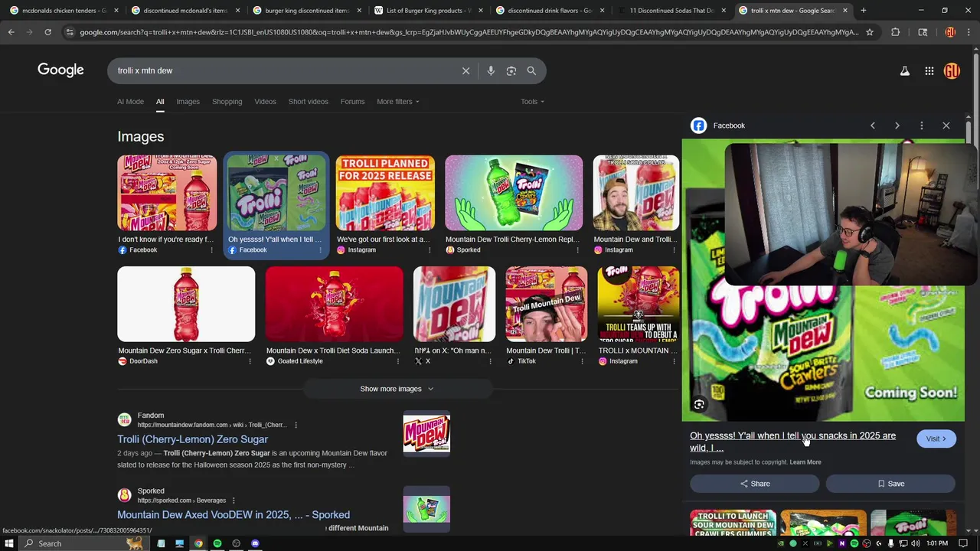This screenshot has width=980, height=551.
Task: Click the Learn More copyright link
Action: point(805,462)
